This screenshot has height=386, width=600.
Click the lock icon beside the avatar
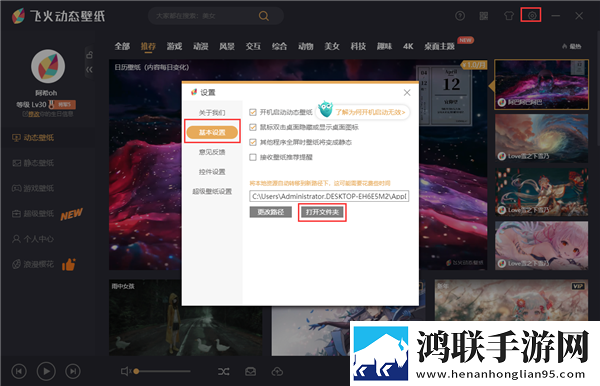tap(89, 55)
